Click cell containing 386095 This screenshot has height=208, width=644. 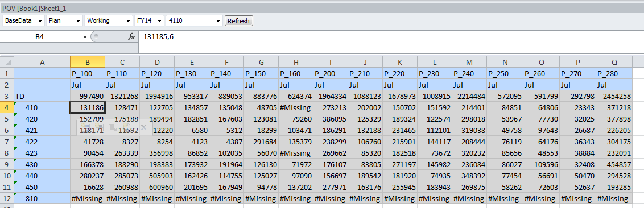pos(331,119)
